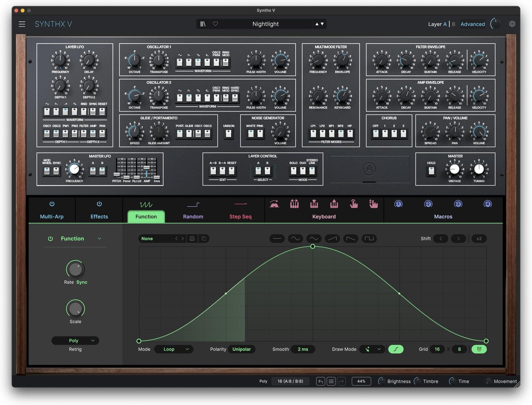Step to next preset with down arrow

click(322, 24)
